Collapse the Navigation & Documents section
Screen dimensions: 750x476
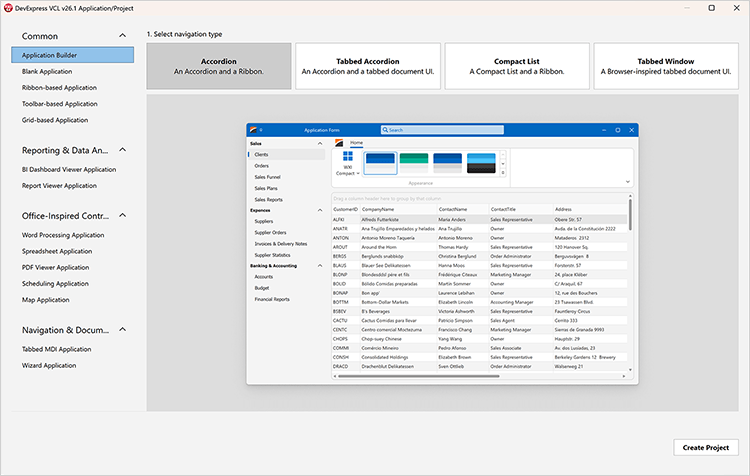[122, 330]
